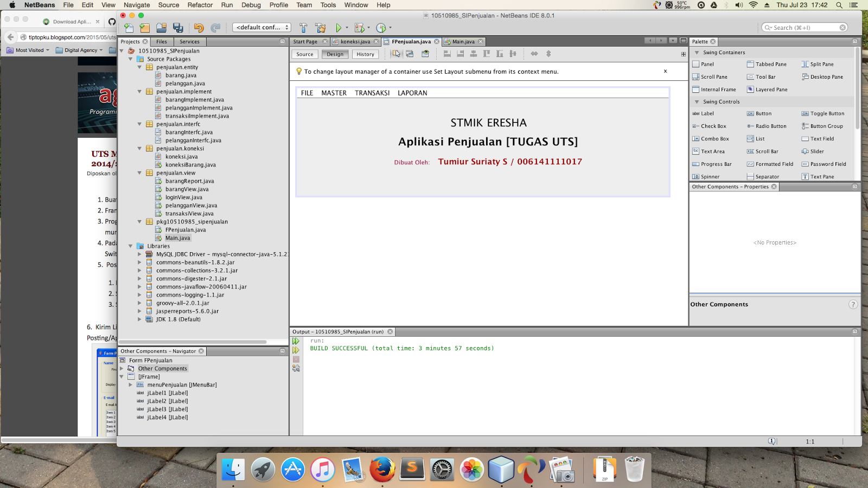Click the Preview Design icon
Image resolution: width=868 pixels, height=488 pixels.
pyautogui.click(x=425, y=54)
